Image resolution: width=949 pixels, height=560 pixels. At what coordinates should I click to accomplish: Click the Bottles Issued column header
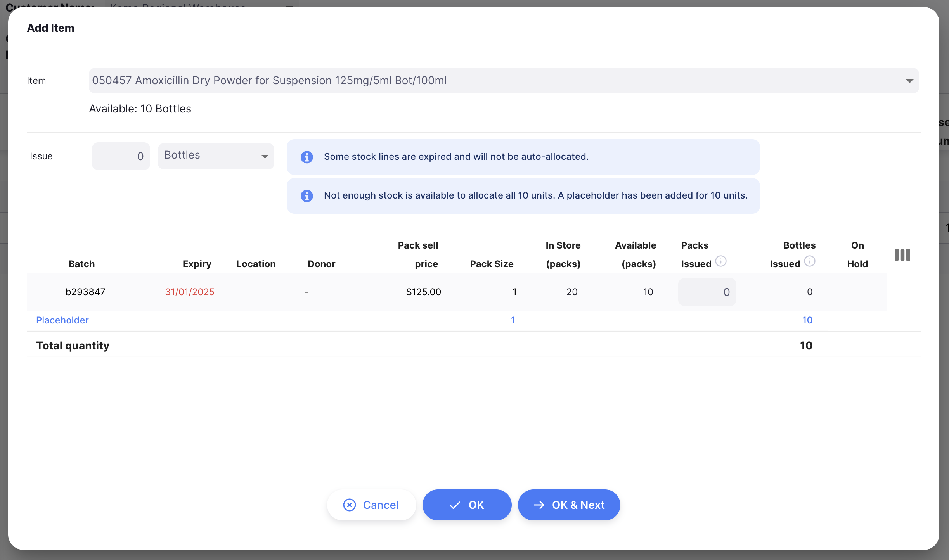coord(793,254)
